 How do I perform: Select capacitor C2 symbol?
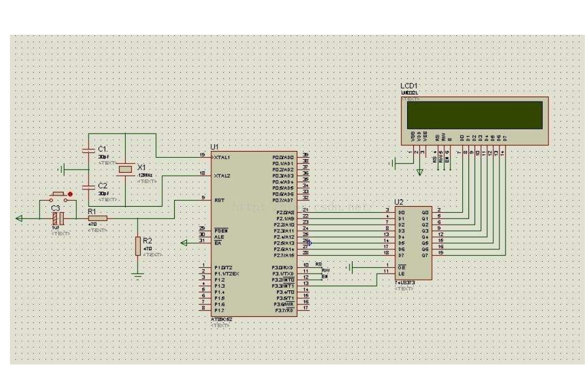(89, 187)
